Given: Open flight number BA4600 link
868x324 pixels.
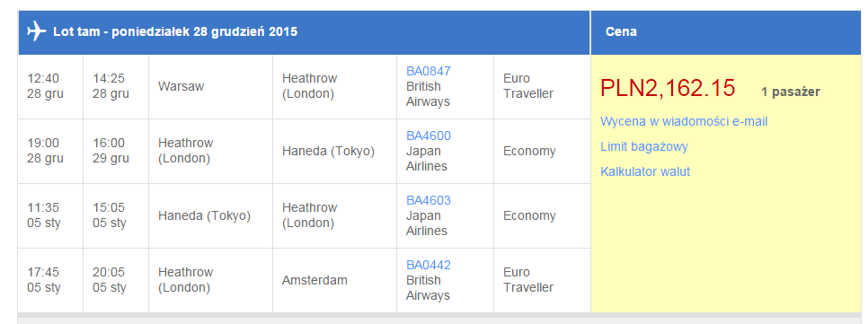Looking at the screenshot, I should [429, 136].
